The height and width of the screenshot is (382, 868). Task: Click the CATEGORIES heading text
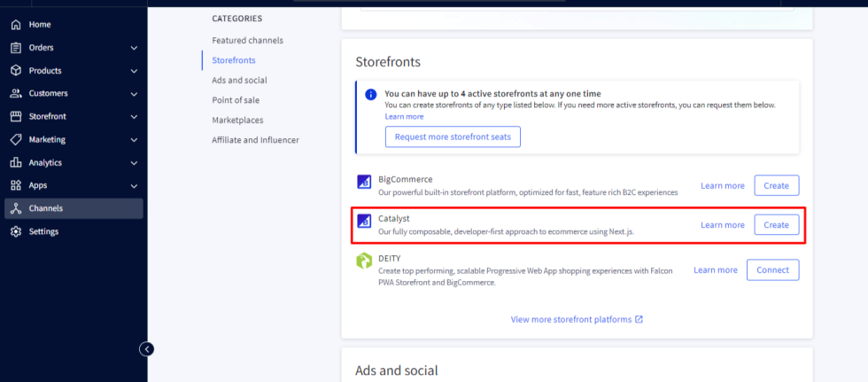237,19
